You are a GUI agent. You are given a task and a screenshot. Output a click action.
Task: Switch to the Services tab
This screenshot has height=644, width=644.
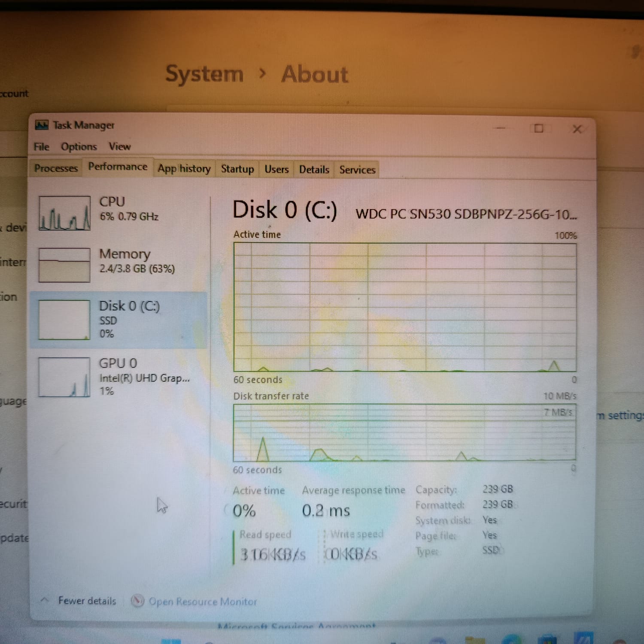click(357, 170)
